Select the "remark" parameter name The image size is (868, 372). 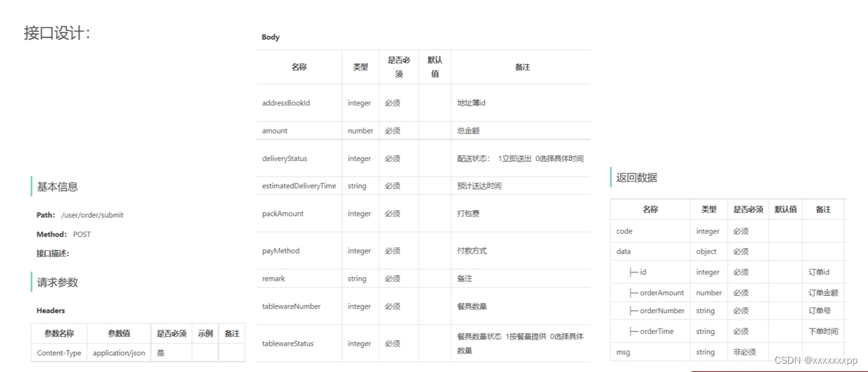[x=273, y=279]
